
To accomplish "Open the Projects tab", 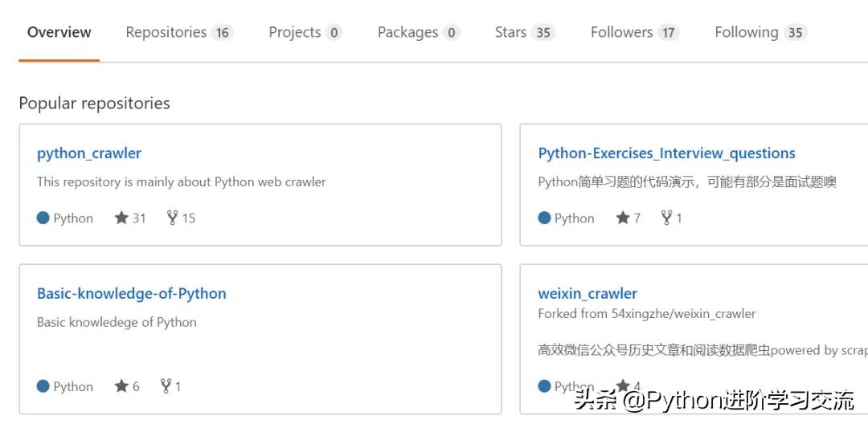I will click(305, 32).
